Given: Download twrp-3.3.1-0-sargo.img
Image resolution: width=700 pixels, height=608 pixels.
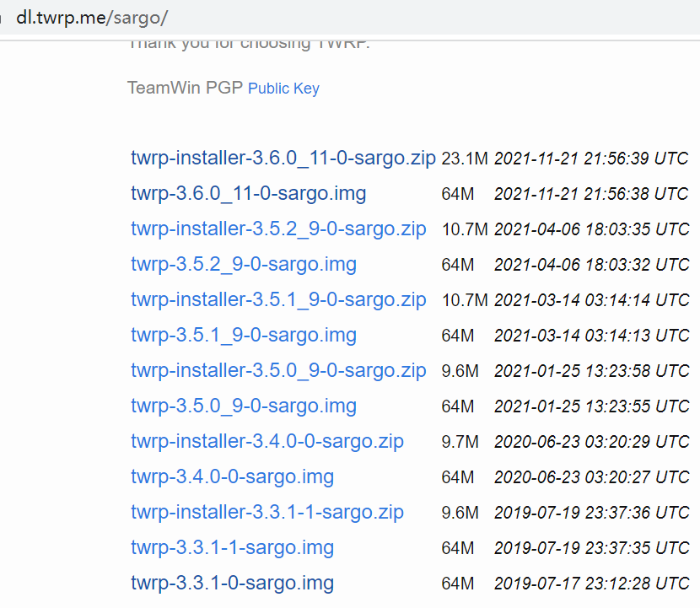Looking at the screenshot, I should (x=232, y=583).
